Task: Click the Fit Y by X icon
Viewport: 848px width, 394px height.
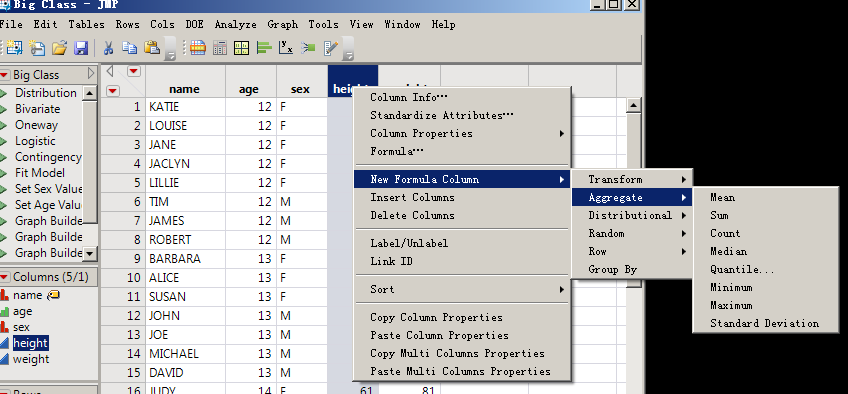Action: pos(286,48)
